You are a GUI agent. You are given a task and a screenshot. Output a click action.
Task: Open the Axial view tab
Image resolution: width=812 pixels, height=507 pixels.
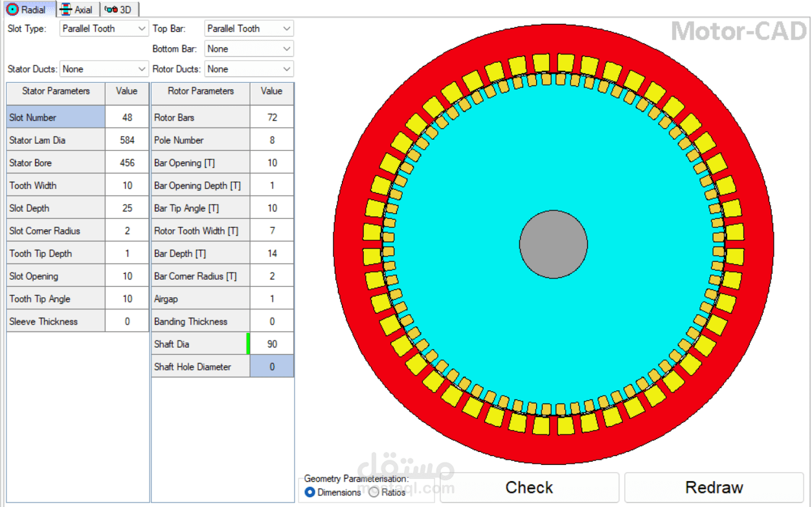(78, 9)
